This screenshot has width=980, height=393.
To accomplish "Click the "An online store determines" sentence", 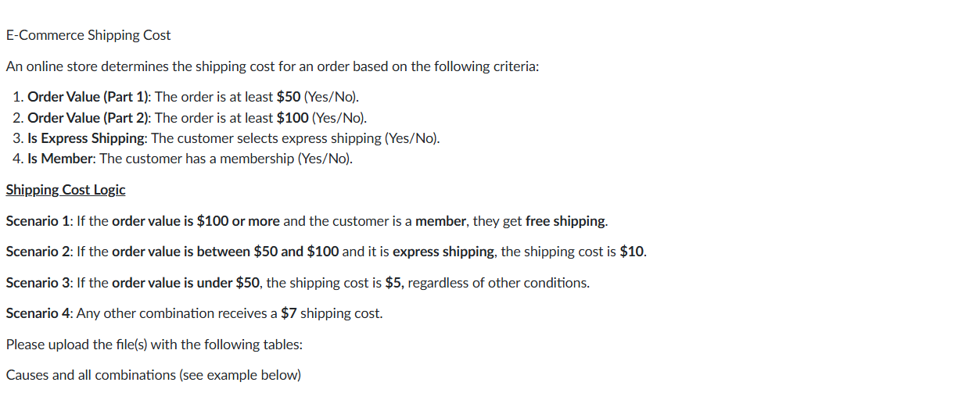I will tap(271, 66).
